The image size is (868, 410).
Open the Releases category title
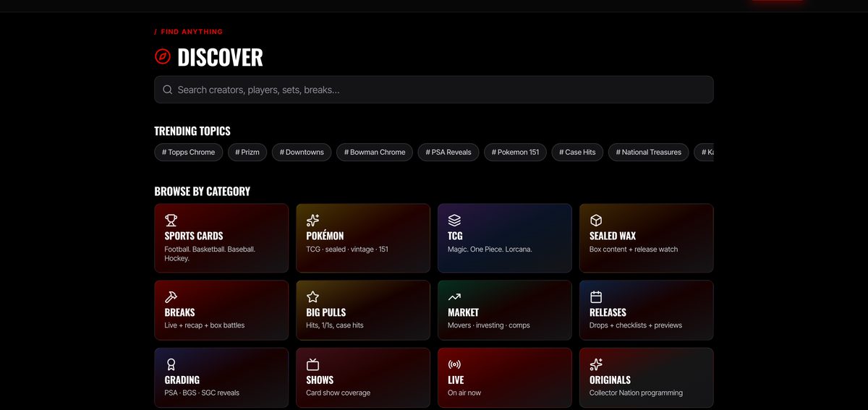click(x=608, y=312)
